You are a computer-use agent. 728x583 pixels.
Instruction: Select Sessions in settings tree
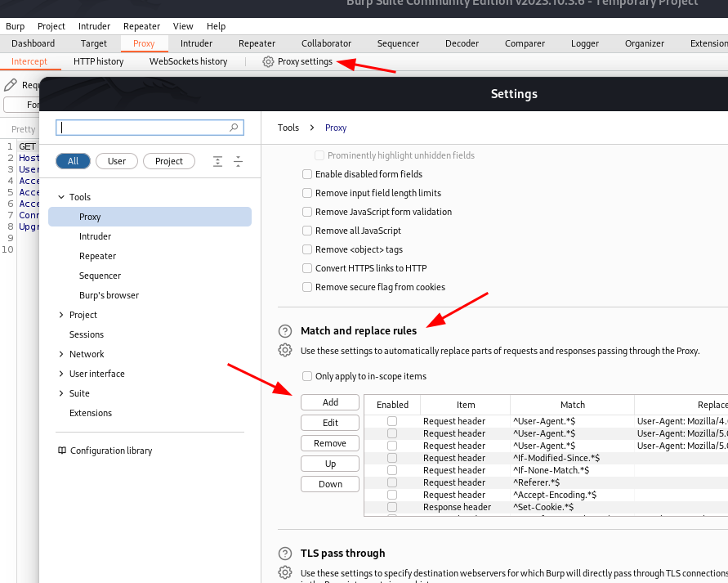pos(87,334)
